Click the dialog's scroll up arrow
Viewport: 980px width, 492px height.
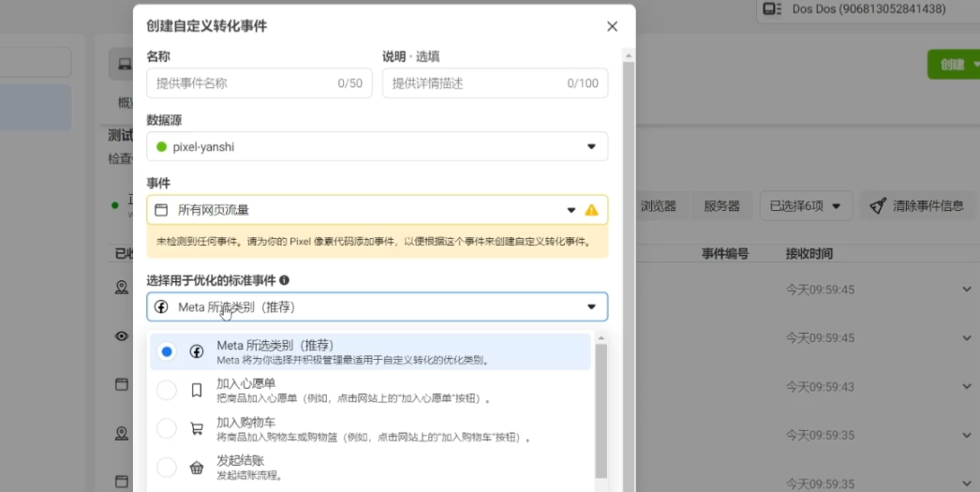[629, 55]
